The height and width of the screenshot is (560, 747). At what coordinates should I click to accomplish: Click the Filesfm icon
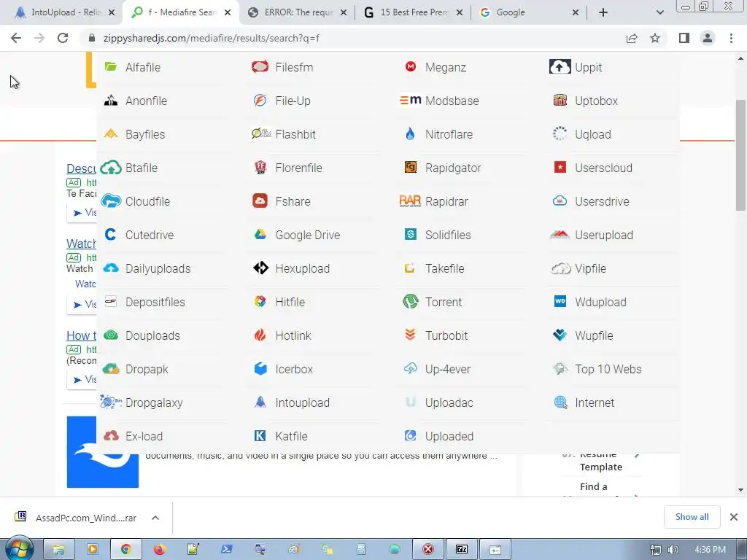[260, 66]
